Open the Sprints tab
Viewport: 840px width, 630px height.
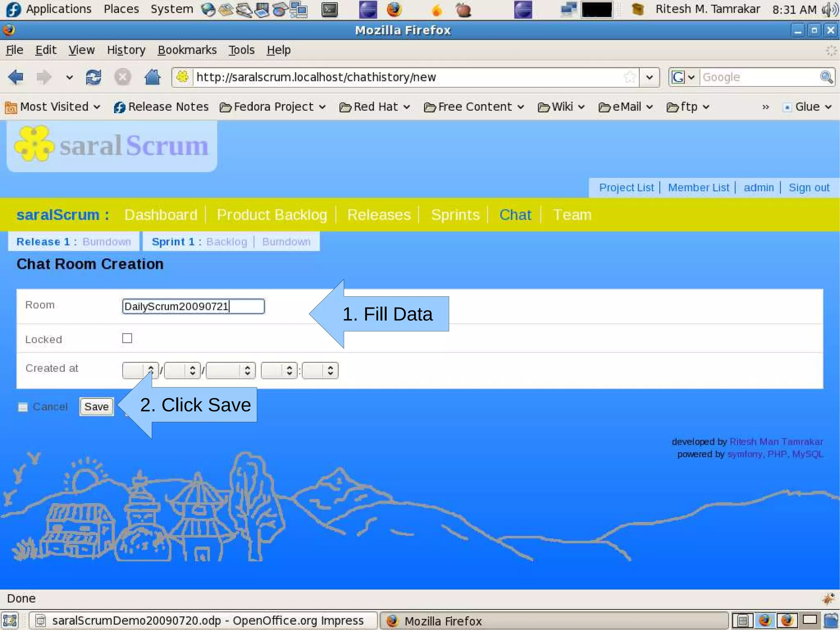pyautogui.click(x=455, y=215)
